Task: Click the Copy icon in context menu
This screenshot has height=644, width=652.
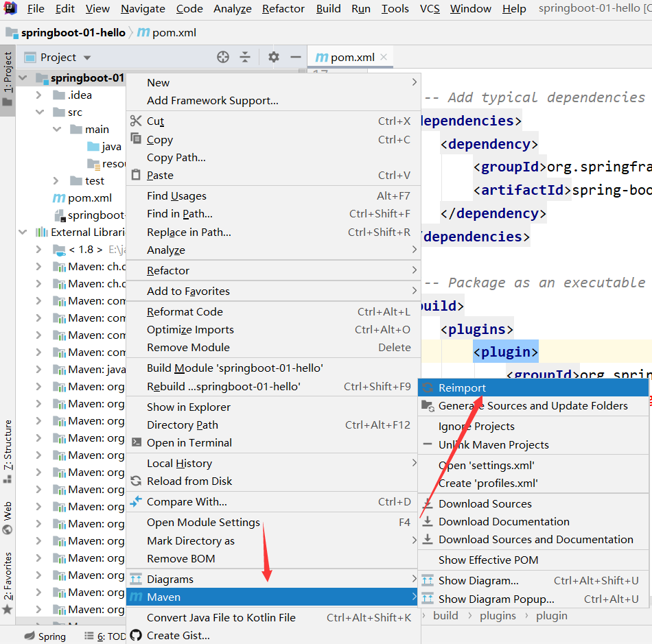Action: pos(136,138)
